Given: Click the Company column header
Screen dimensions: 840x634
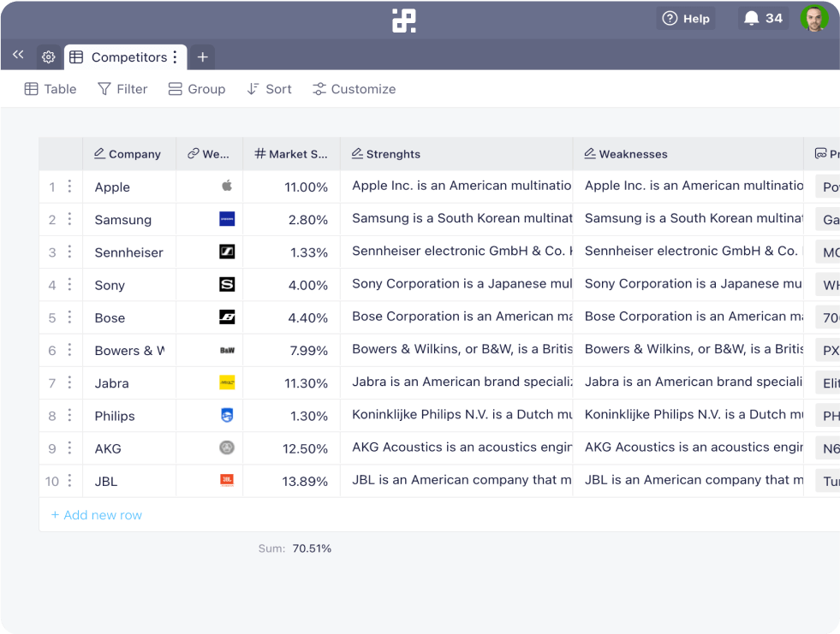Looking at the screenshot, I should click(x=129, y=154).
